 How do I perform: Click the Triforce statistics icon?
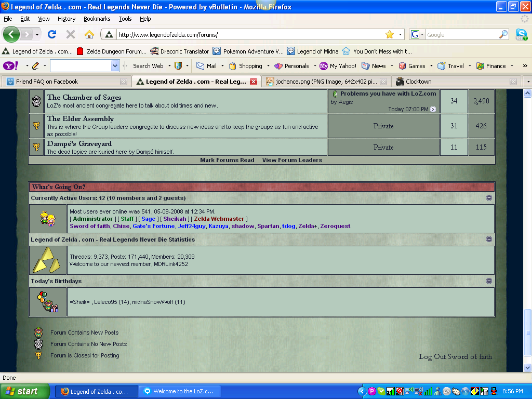click(47, 260)
